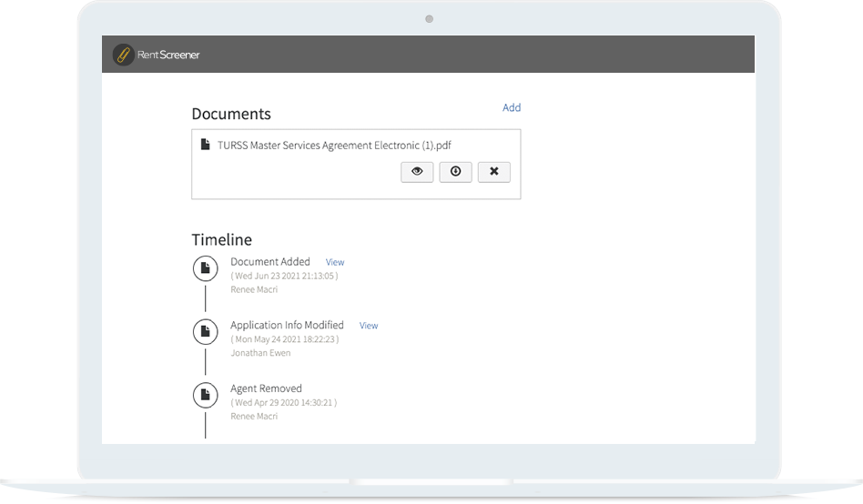Image resolution: width=863 pixels, height=504 pixels.
Task: Preview the document using the eye button
Action: (417, 172)
